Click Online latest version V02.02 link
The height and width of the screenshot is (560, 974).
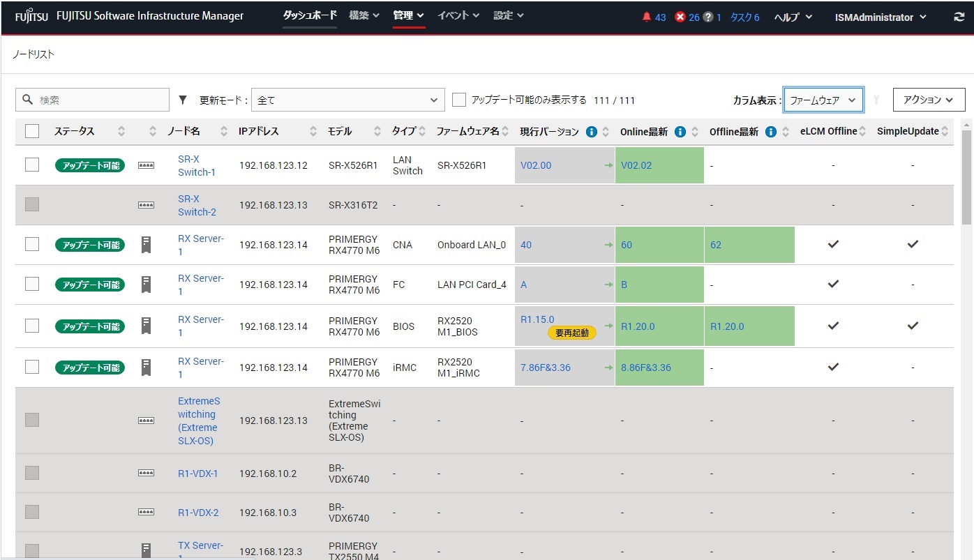[636, 165]
